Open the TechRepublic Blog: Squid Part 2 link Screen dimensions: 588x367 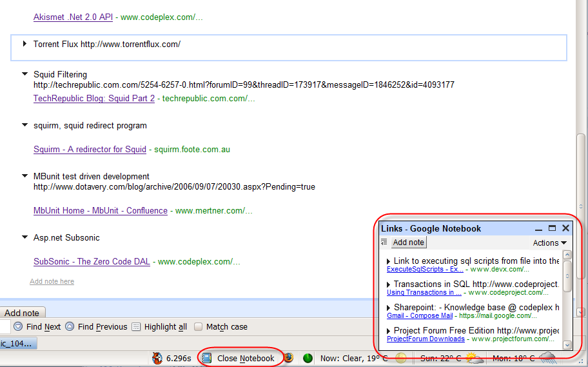(x=94, y=99)
